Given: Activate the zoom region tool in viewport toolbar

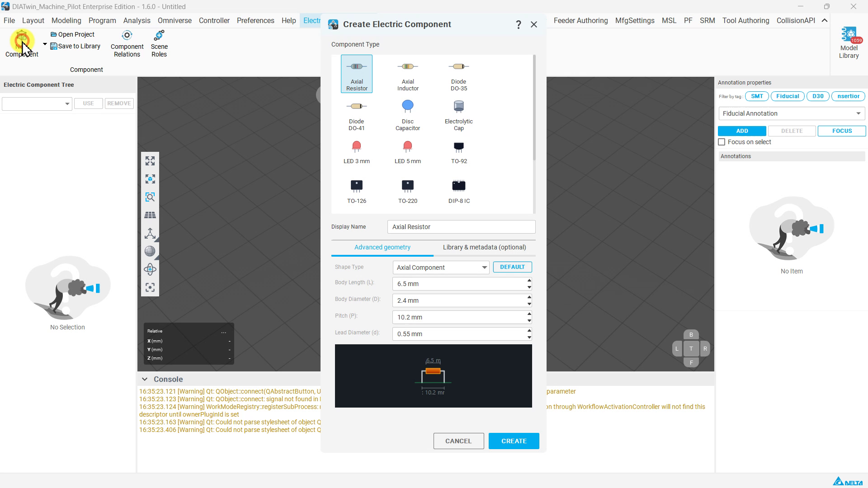Looking at the screenshot, I should click(x=150, y=197).
